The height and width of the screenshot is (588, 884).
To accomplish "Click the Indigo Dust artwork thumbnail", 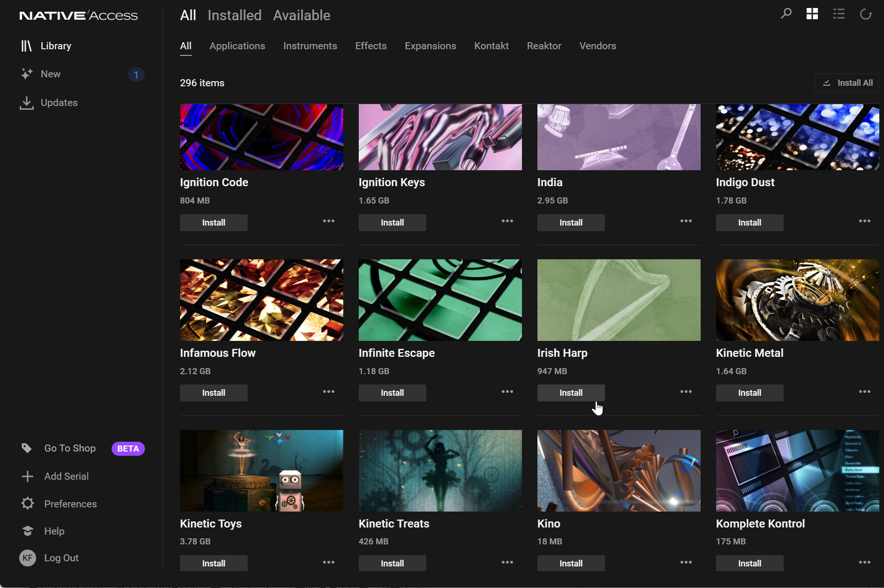I will [x=798, y=137].
